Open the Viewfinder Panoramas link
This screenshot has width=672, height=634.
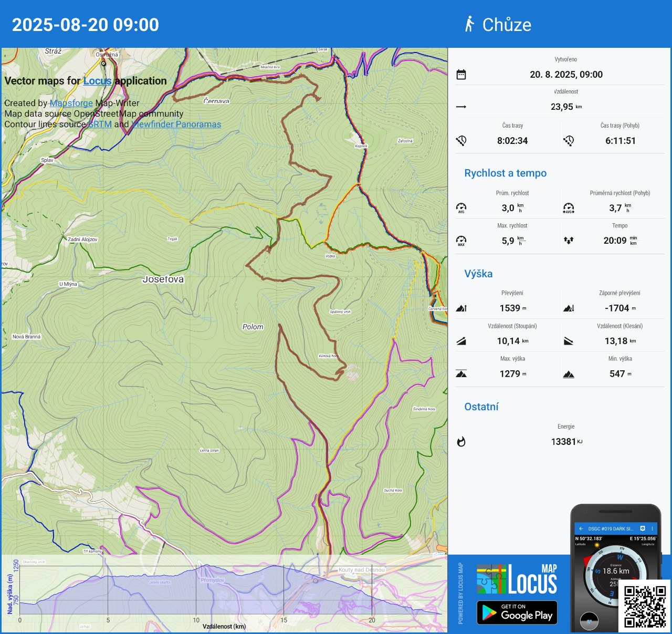[176, 124]
